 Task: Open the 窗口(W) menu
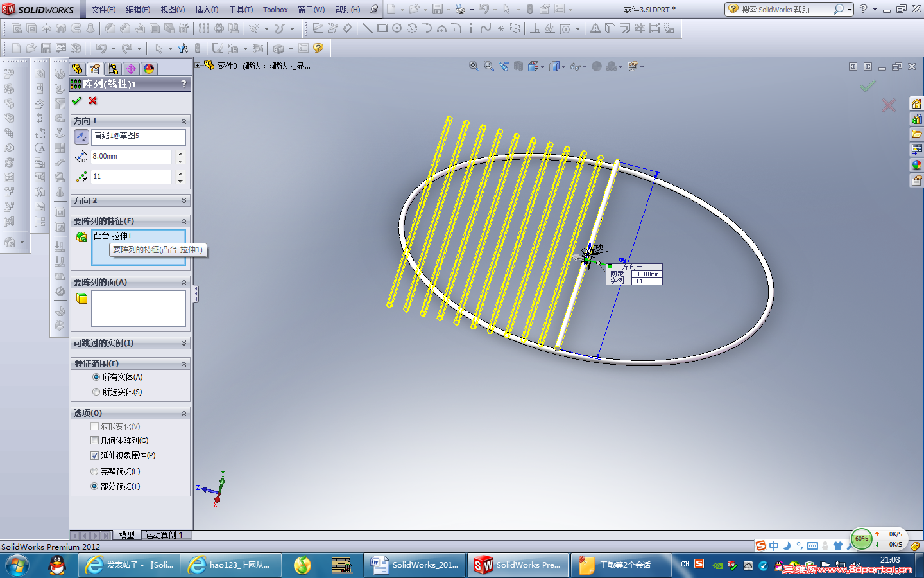pos(311,10)
